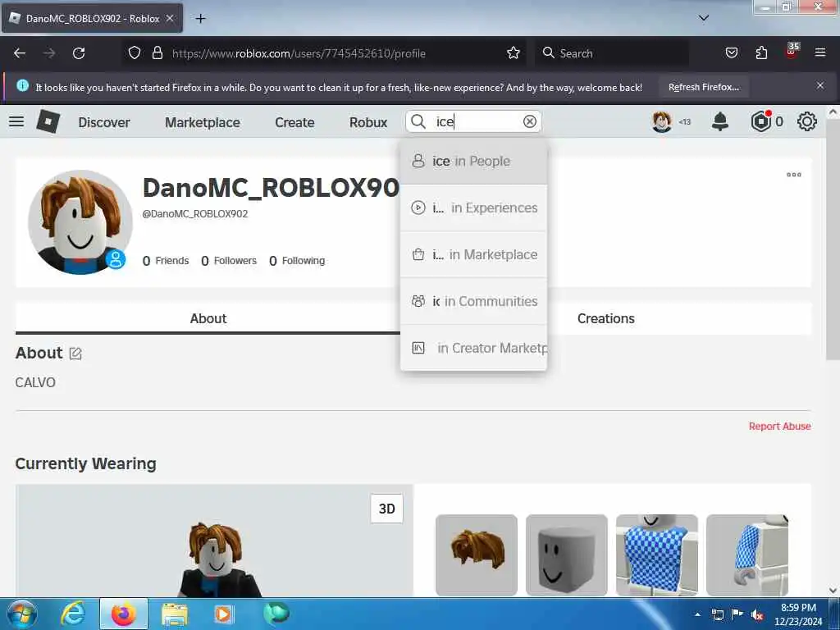
Task: Focus the Firefox Search box
Action: (x=614, y=53)
